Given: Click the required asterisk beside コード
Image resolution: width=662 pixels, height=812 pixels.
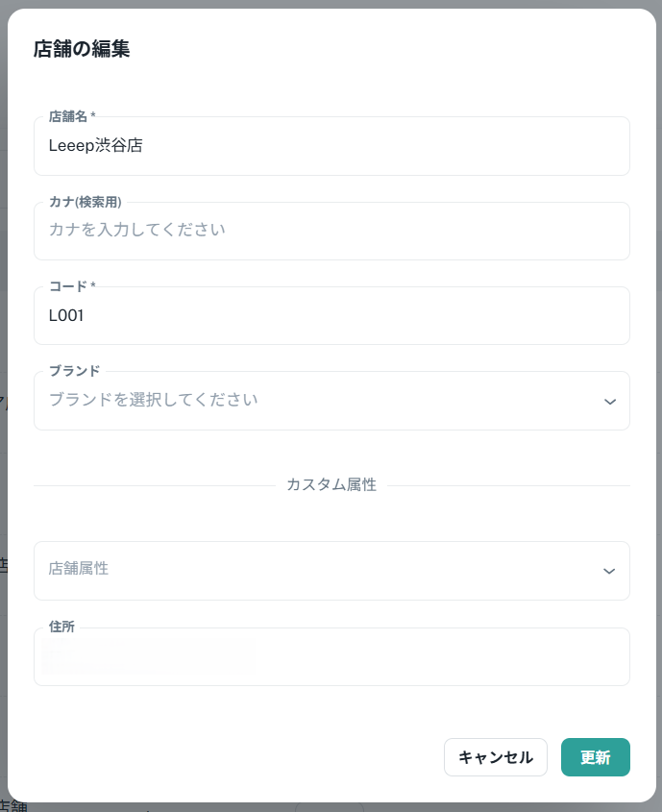Looking at the screenshot, I should (93, 286).
